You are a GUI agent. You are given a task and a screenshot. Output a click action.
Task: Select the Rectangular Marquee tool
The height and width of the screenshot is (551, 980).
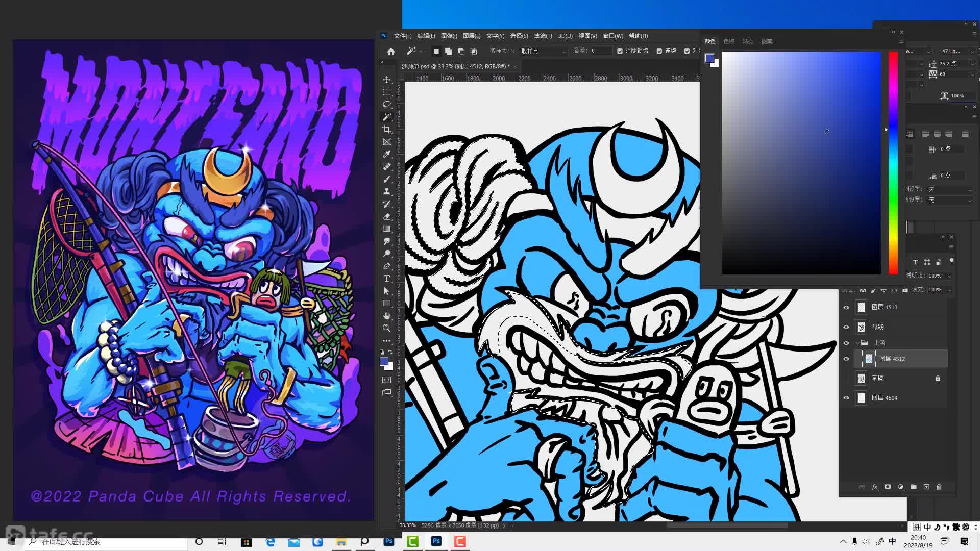point(387,92)
